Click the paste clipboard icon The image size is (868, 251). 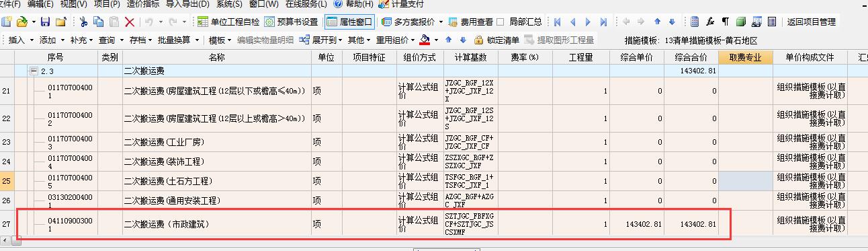coord(114,22)
